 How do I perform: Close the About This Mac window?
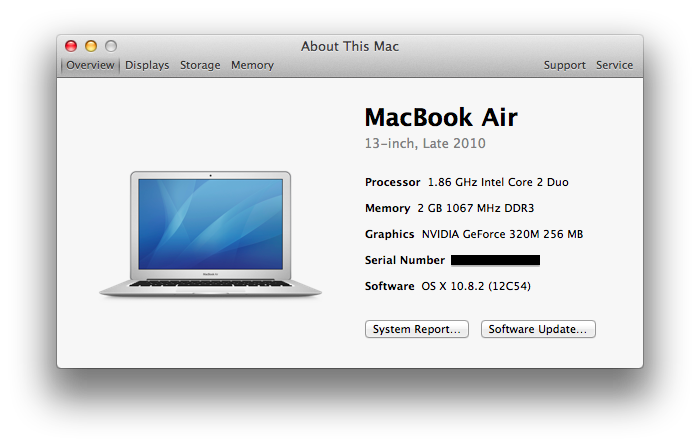click(x=71, y=46)
